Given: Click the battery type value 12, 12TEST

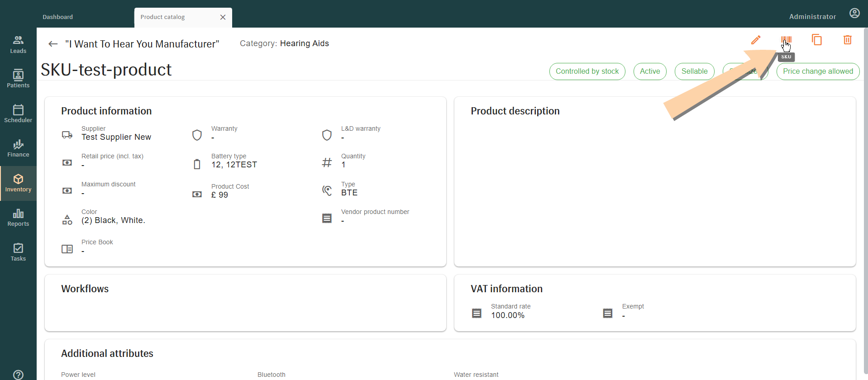Looking at the screenshot, I should click(234, 165).
